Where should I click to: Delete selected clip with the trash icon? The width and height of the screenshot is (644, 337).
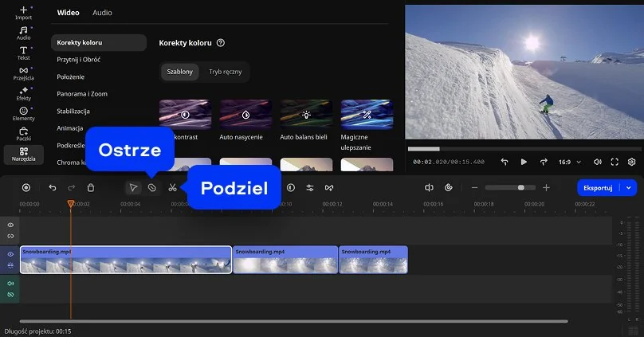(91, 188)
